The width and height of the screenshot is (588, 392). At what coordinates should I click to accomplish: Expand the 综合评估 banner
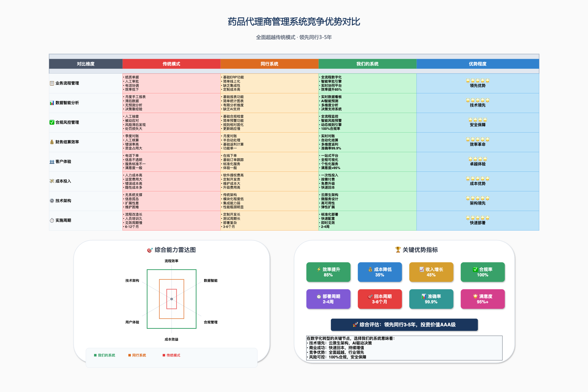coord(404,325)
